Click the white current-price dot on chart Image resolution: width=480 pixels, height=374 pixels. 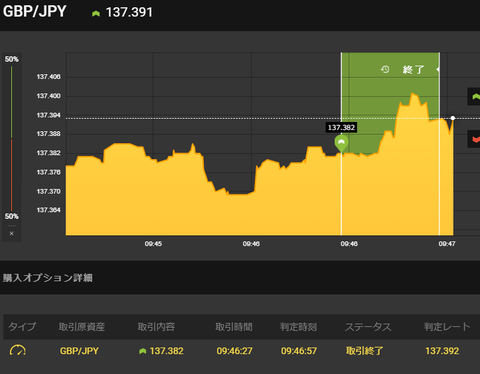[453, 118]
